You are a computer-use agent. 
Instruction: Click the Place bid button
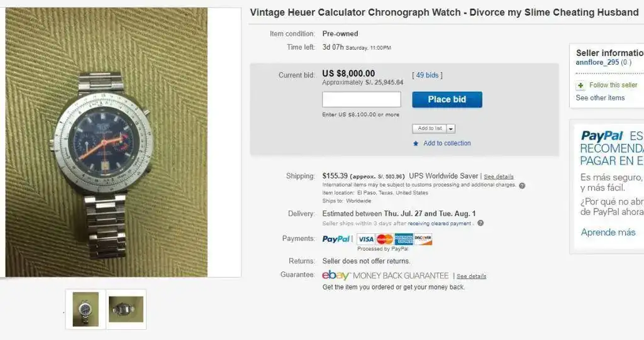point(447,99)
